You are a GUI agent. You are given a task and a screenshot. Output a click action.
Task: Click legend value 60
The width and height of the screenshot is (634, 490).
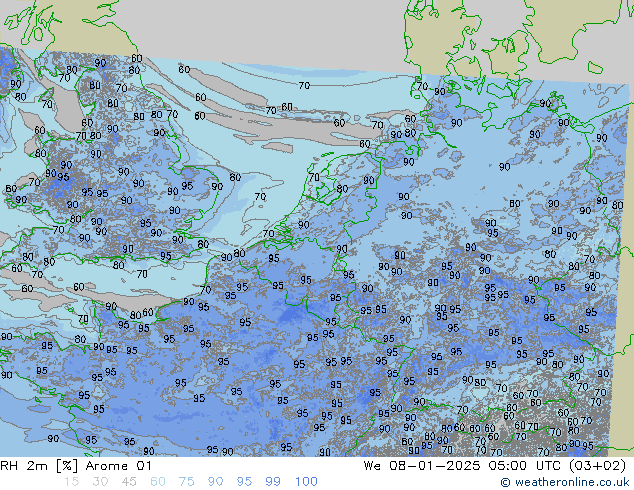[x=158, y=482]
